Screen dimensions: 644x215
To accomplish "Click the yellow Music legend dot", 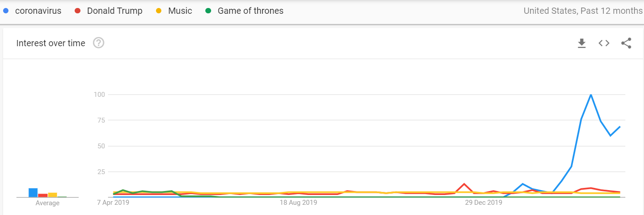I will tap(159, 11).
